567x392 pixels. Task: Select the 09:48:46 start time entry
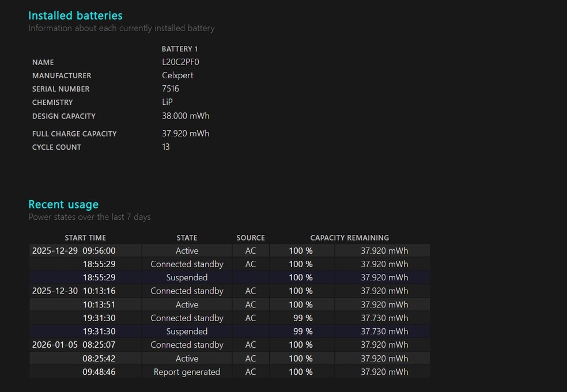(x=99, y=372)
